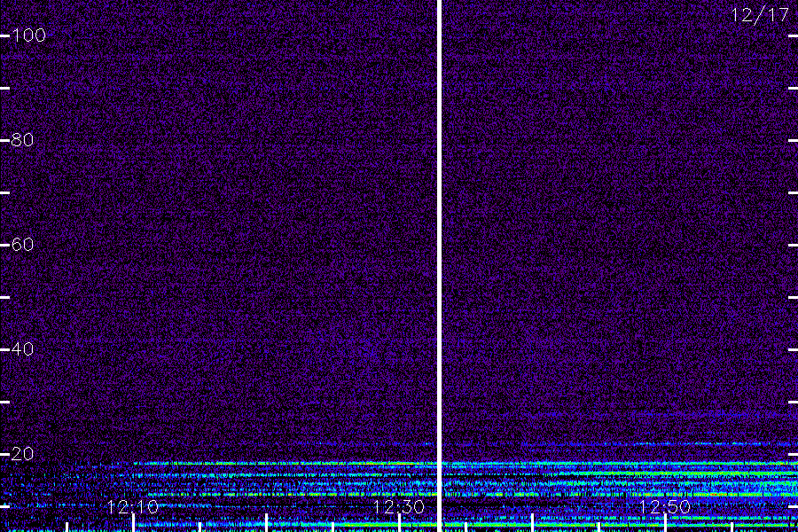The width and height of the screenshot is (798, 532).
Task: Click the 12/17 date label
Action: [759, 15]
